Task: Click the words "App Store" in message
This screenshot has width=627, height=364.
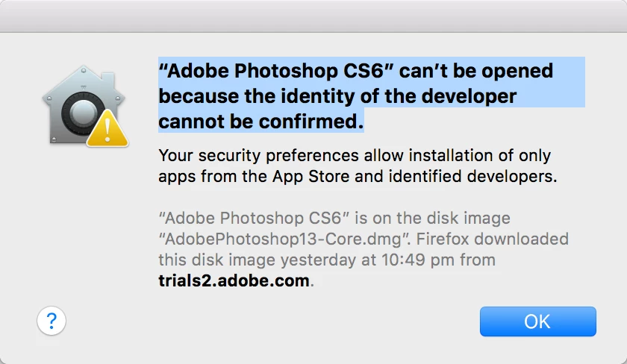Action: coord(311,176)
